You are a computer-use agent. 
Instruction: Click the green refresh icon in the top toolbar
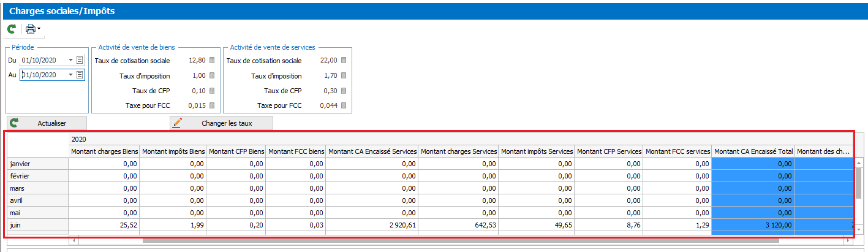click(12, 29)
